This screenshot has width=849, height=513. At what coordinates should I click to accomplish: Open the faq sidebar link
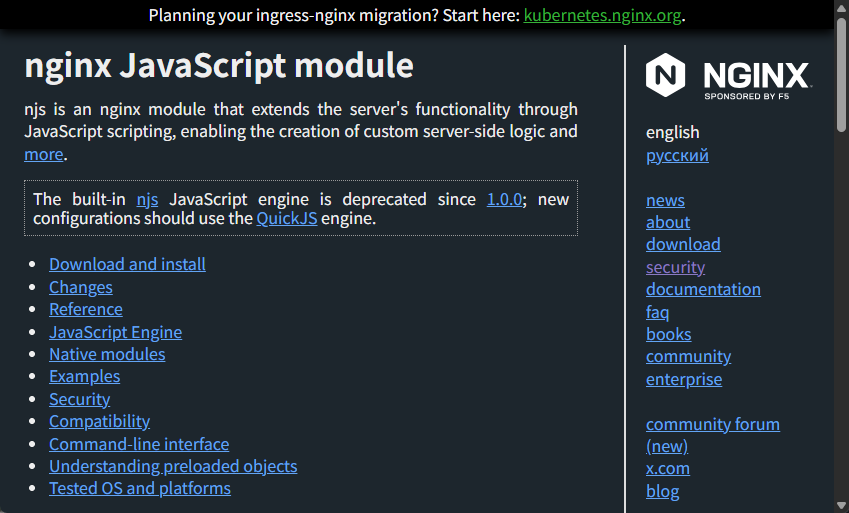click(657, 312)
